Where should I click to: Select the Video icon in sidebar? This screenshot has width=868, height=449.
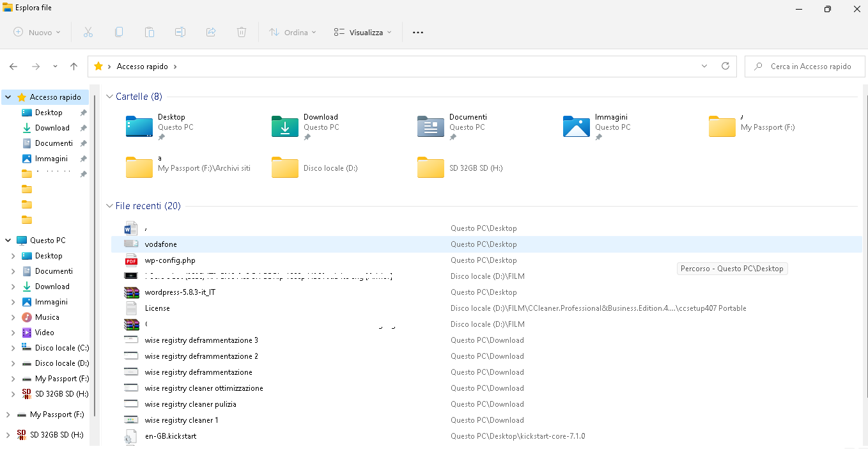[27, 333]
